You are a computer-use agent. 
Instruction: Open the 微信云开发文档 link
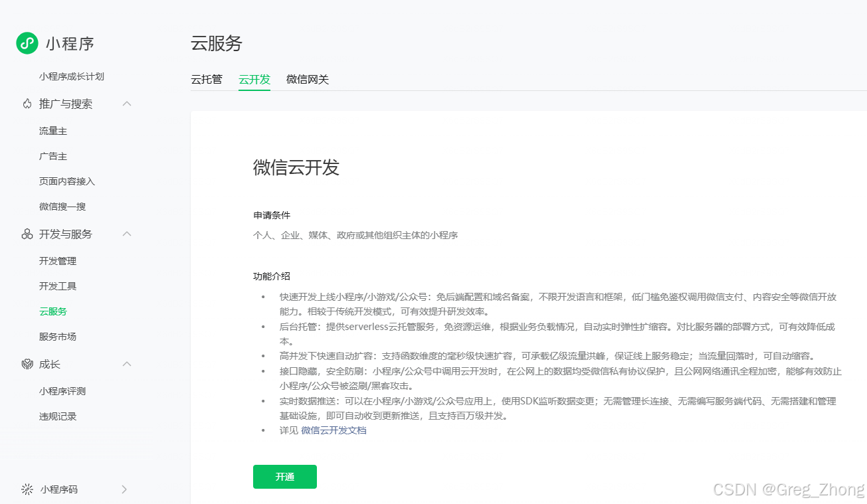[334, 430]
